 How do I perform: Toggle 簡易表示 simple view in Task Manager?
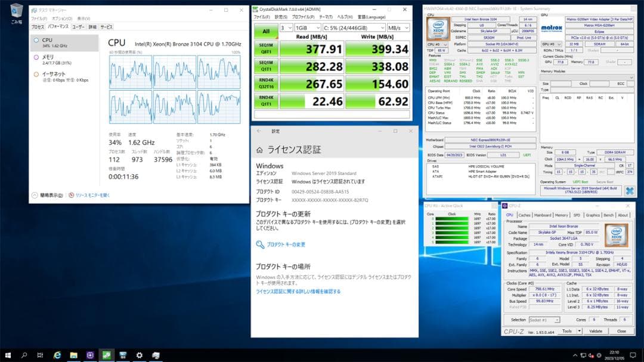pyautogui.click(x=48, y=196)
